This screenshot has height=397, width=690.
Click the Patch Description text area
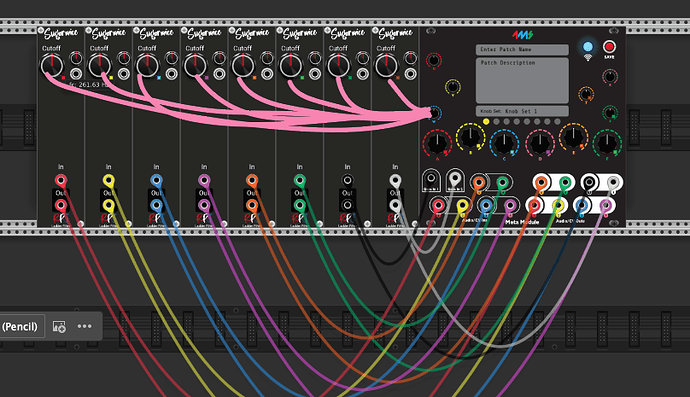522,80
